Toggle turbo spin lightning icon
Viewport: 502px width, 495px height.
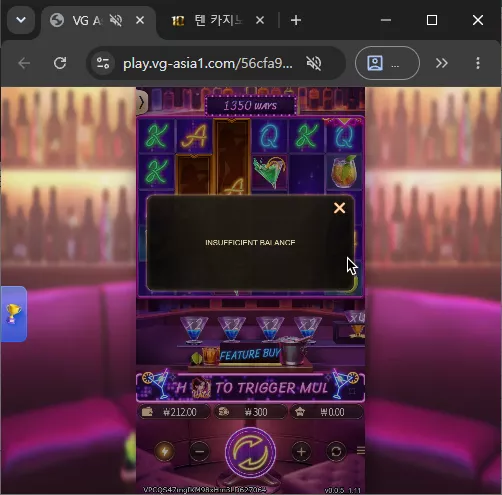click(164, 452)
